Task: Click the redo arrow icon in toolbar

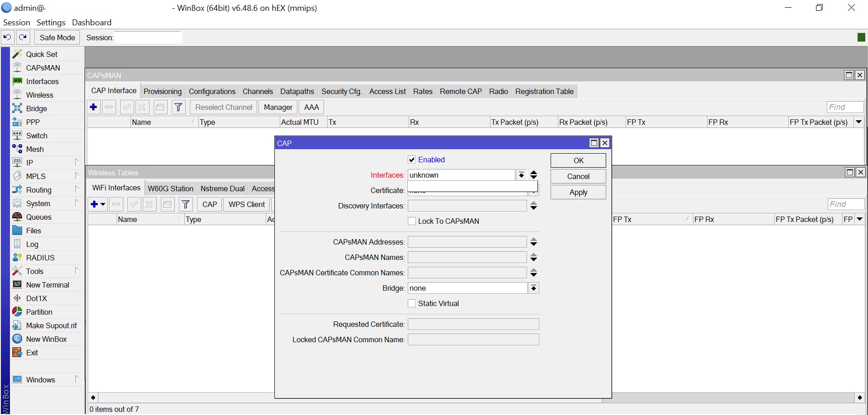Action: coord(23,38)
